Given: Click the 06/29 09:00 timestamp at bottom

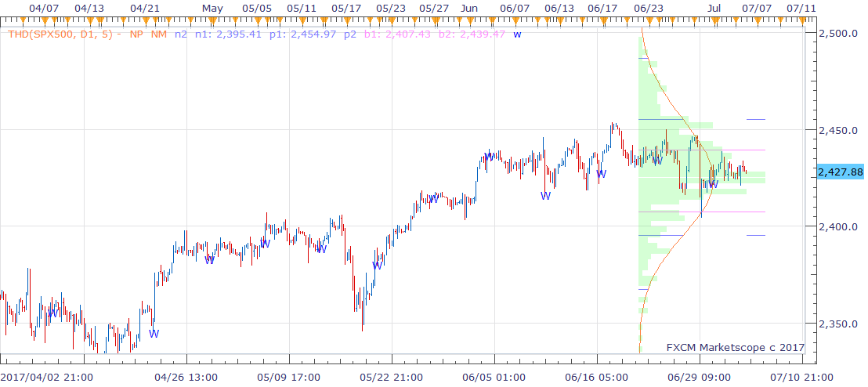Looking at the screenshot, I should [x=699, y=377].
